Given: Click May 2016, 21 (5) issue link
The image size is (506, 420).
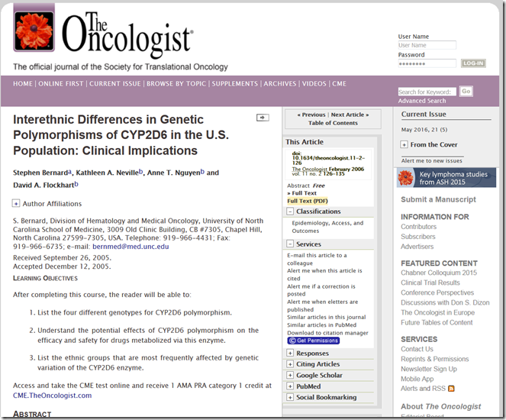Looking at the screenshot, I should pyautogui.click(x=424, y=130).
